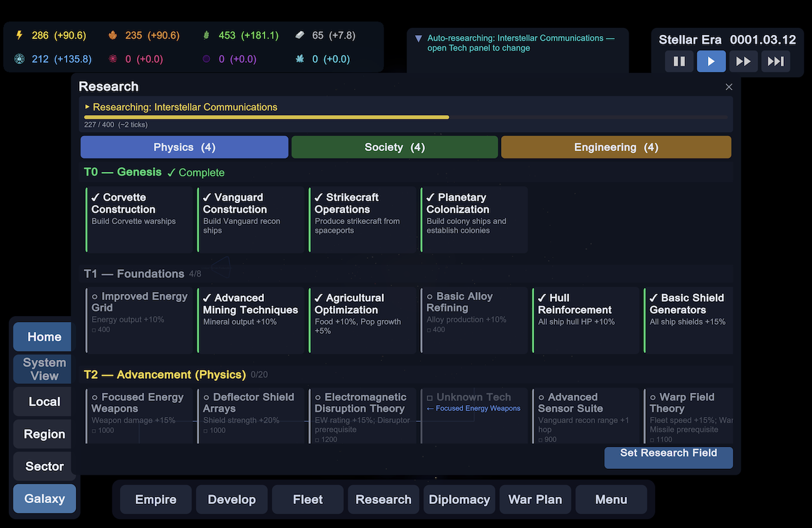Set fast-forward game speed
The image size is (812, 528).
pos(743,62)
